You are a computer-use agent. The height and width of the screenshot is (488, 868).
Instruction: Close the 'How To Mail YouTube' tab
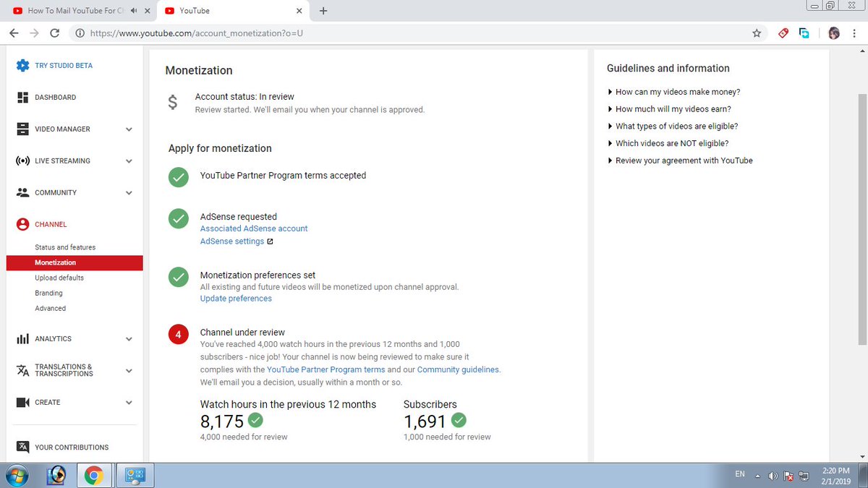(147, 11)
